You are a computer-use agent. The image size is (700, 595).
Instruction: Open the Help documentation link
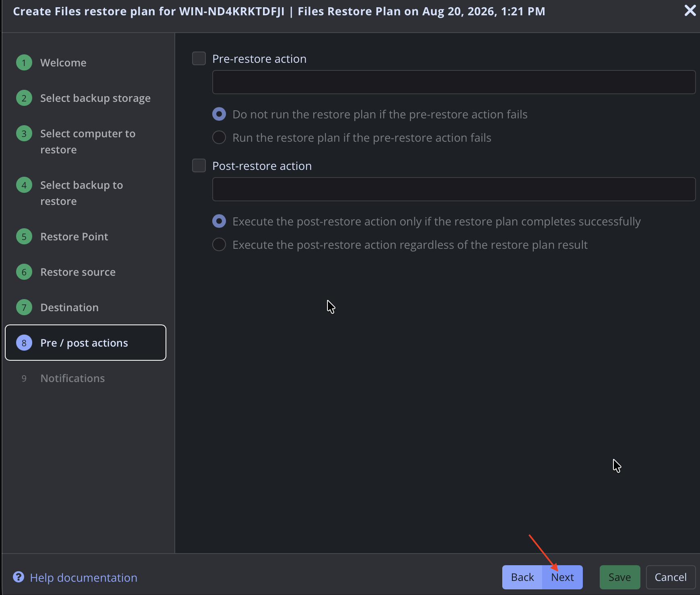pos(84,577)
